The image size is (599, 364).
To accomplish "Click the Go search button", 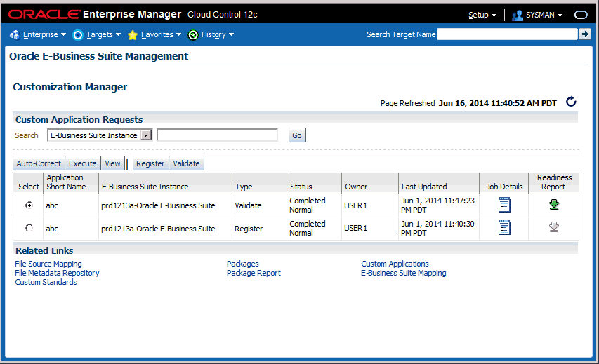I will coord(297,135).
